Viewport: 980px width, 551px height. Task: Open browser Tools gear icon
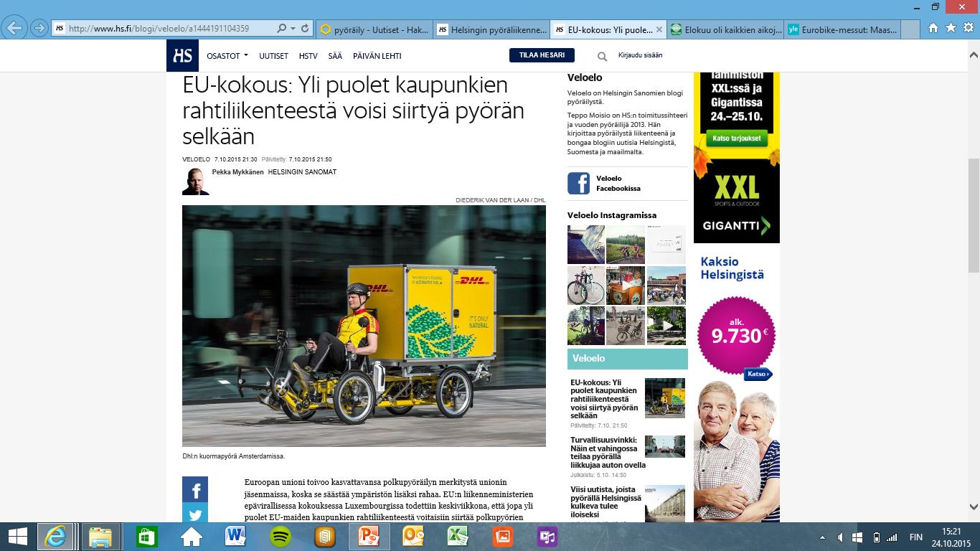pos(968,28)
